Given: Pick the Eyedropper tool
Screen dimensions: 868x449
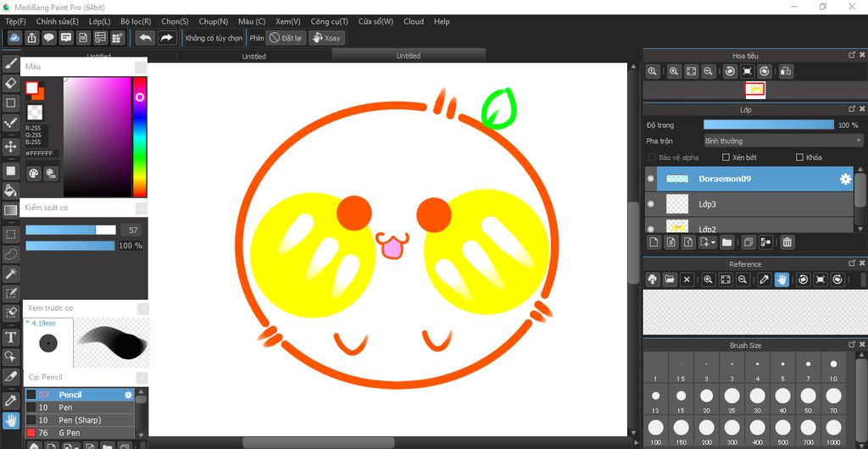Looking at the screenshot, I should [10, 400].
